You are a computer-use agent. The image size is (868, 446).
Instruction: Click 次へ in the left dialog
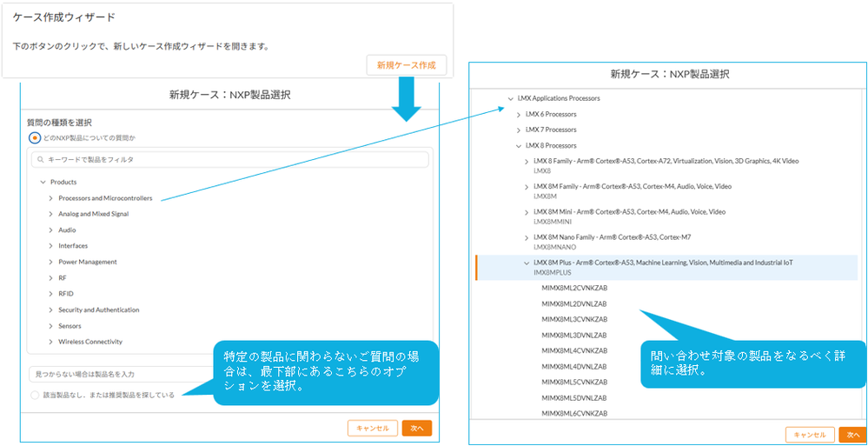417,429
